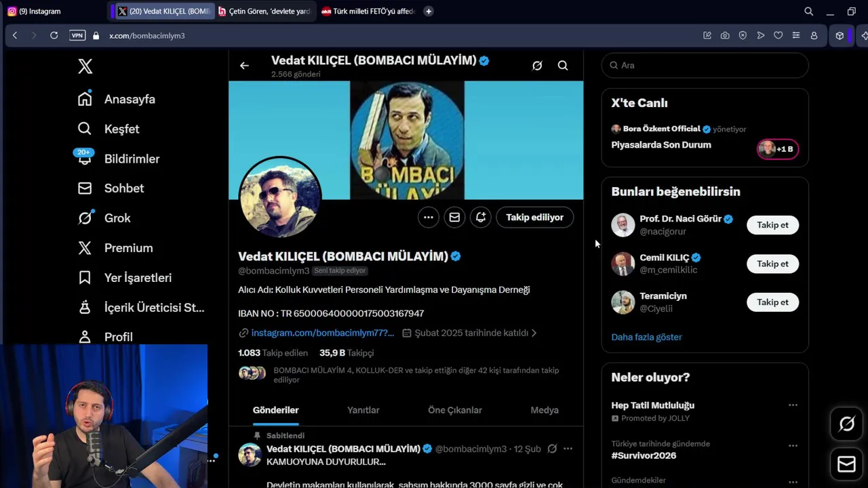Open a new browser tab
868x488 pixels.
pyautogui.click(x=429, y=11)
